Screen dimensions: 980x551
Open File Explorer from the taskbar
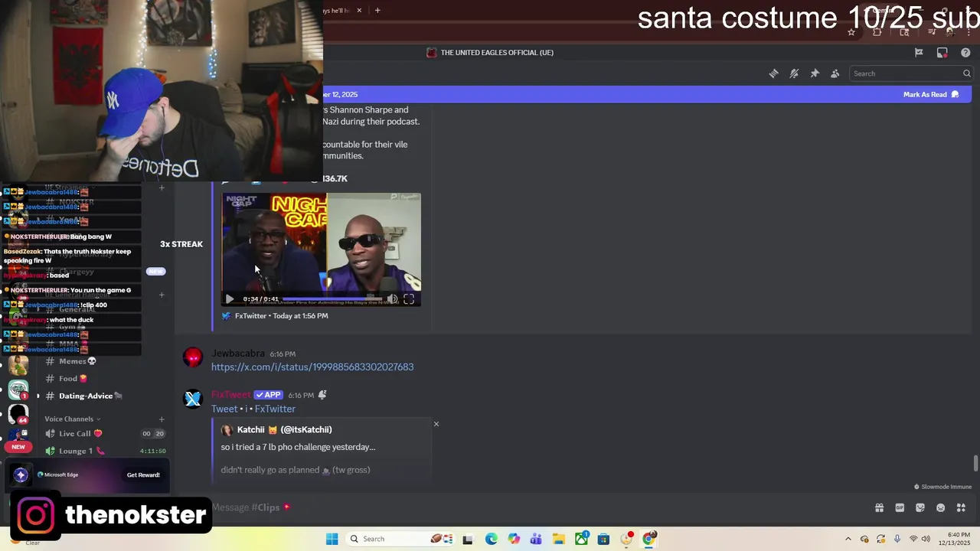point(559,539)
